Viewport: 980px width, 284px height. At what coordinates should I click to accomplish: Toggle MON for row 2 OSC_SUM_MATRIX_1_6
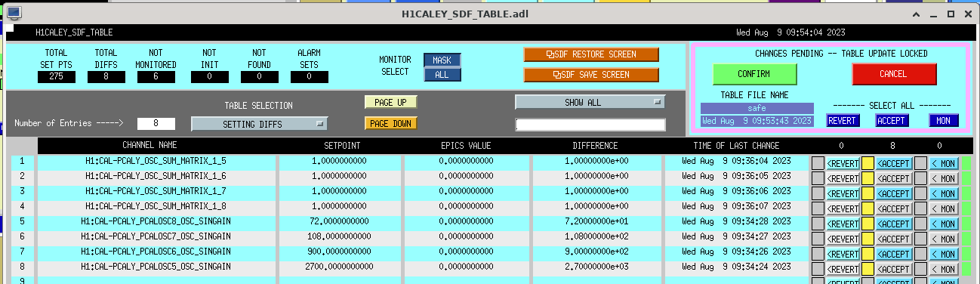coord(944,178)
